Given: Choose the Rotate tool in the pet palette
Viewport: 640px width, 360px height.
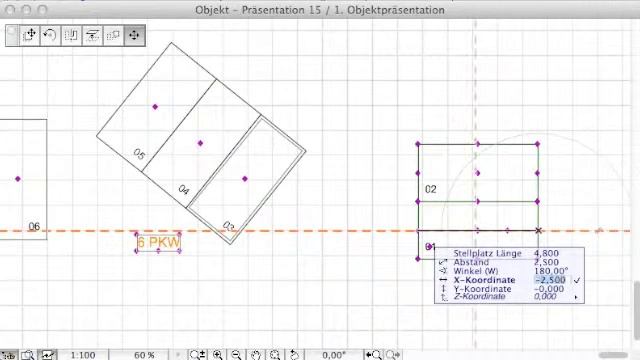Looking at the screenshot, I should coord(50,36).
